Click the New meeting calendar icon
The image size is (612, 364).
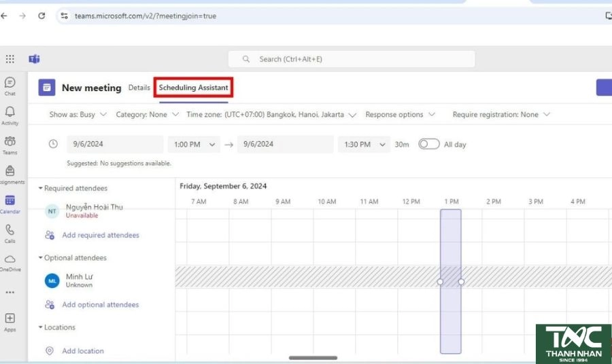tap(47, 88)
